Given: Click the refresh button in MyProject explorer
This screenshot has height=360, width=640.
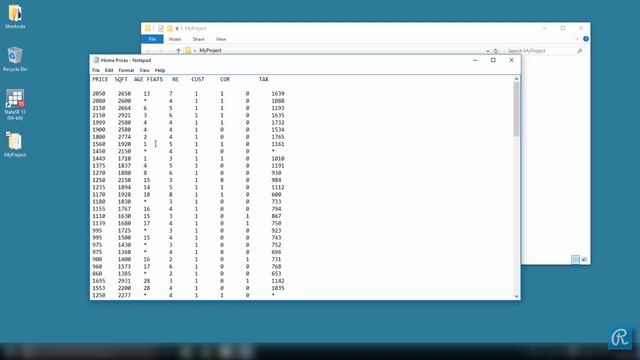Looking at the screenshot, I should coord(496,51).
